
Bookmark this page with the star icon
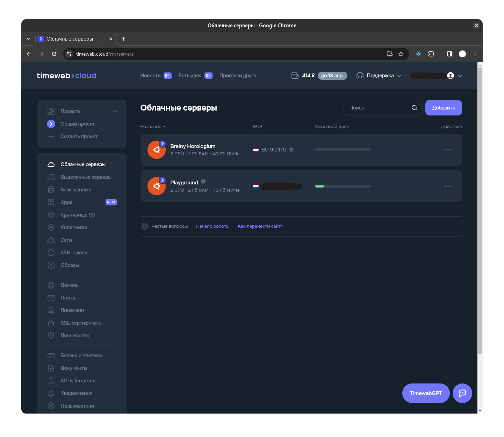tap(401, 54)
